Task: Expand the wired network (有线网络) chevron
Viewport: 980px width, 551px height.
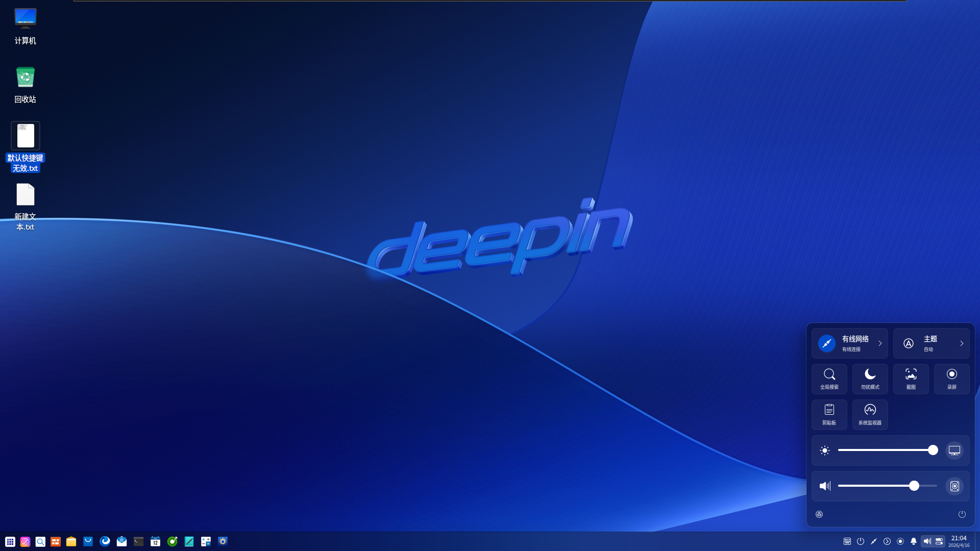Action: 880,343
